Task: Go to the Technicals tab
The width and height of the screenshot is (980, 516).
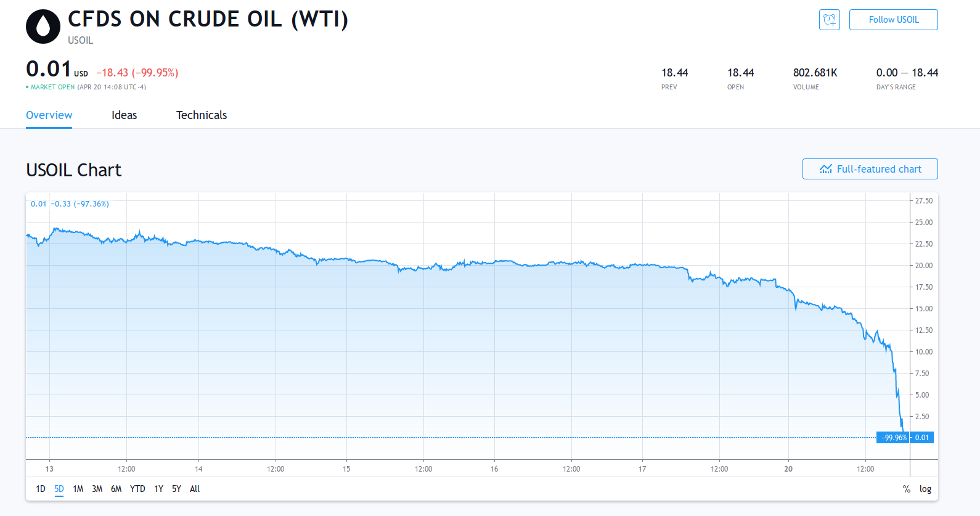Action: pyautogui.click(x=202, y=115)
